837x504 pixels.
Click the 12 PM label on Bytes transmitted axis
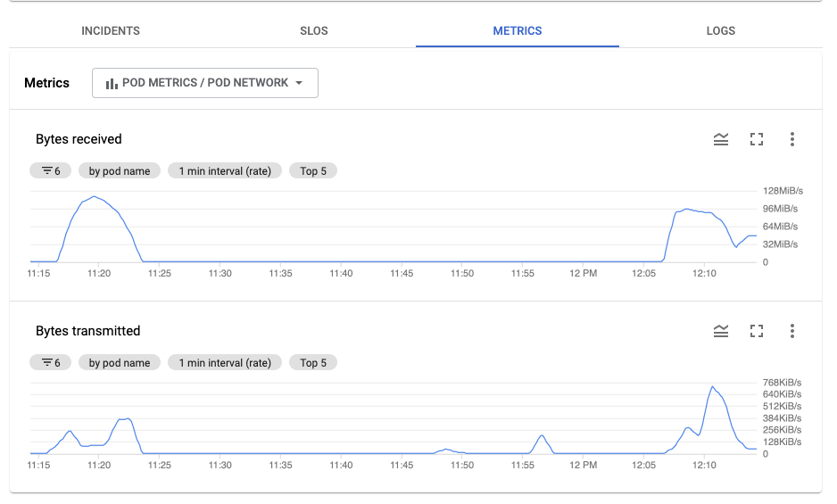[x=583, y=465]
